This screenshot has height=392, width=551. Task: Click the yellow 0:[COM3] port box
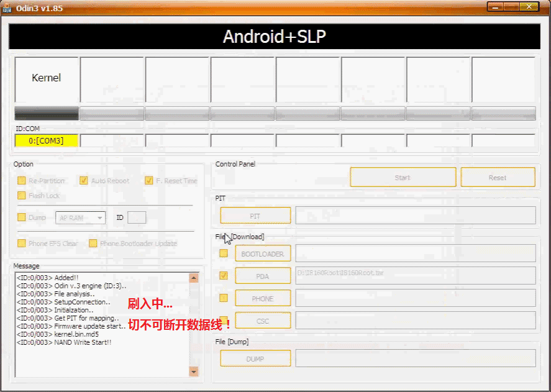(x=47, y=140)
